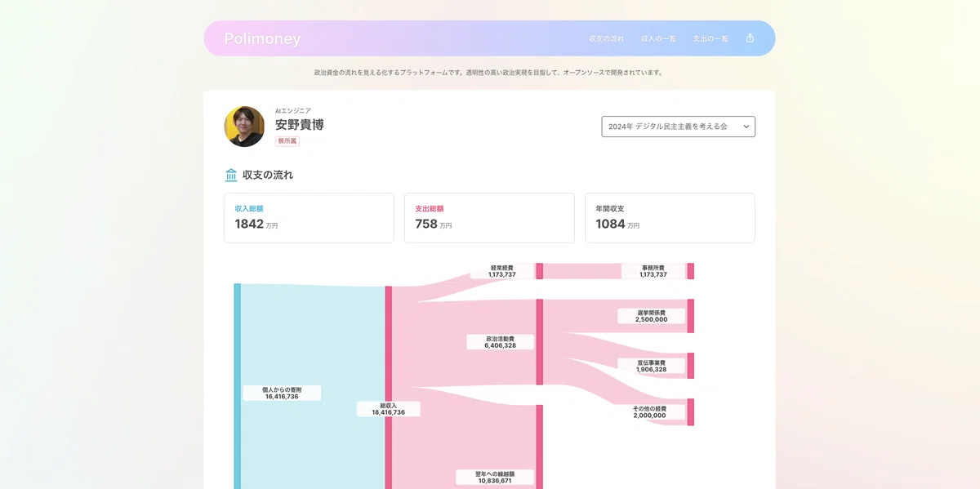Click the 経常経費 1,173,737 label
This screenshot has height=489, width=980.
click(502, 271)
